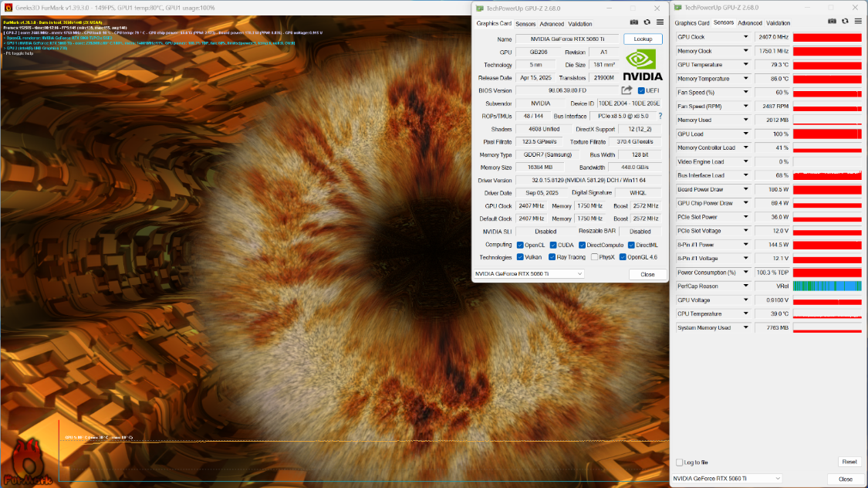Click the Bus Interface question mark icon
Screen dimensions: 868x488
[660, 116]
